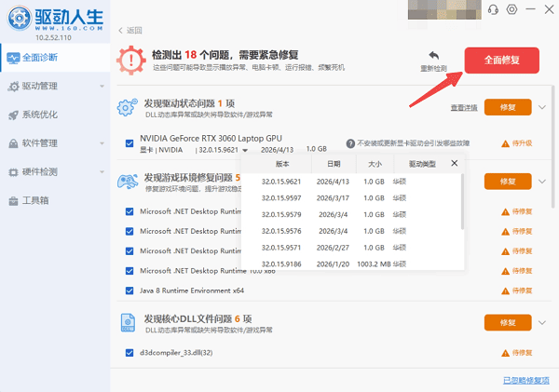The height and width of the screenshot is (392, 559).
Task: Select driver version 32.0.15.9186 in list
Action: (x=352, y=264)
